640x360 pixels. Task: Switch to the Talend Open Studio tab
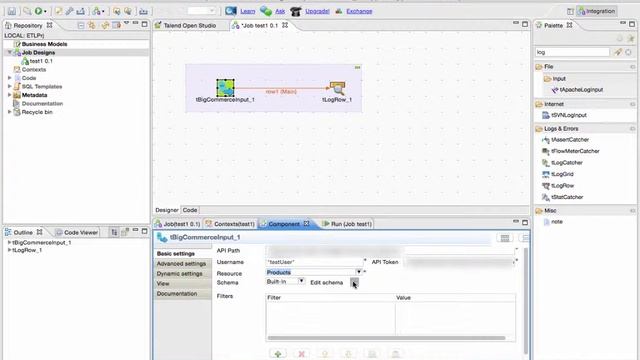pos(189,25)
